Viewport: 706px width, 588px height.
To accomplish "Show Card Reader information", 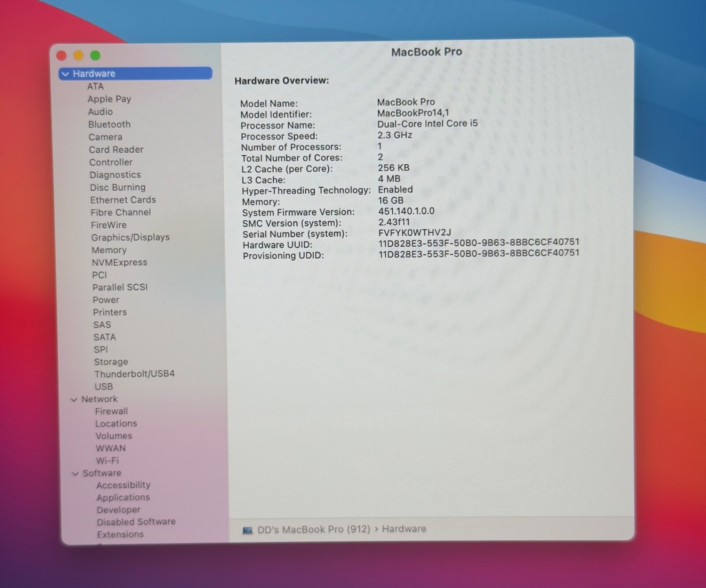I will [116, 150].
